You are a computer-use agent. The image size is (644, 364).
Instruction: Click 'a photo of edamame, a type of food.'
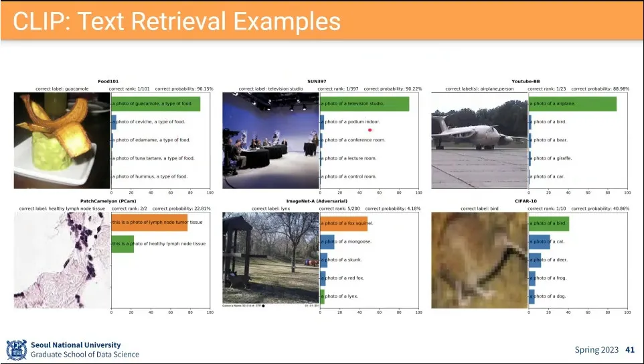151,140
